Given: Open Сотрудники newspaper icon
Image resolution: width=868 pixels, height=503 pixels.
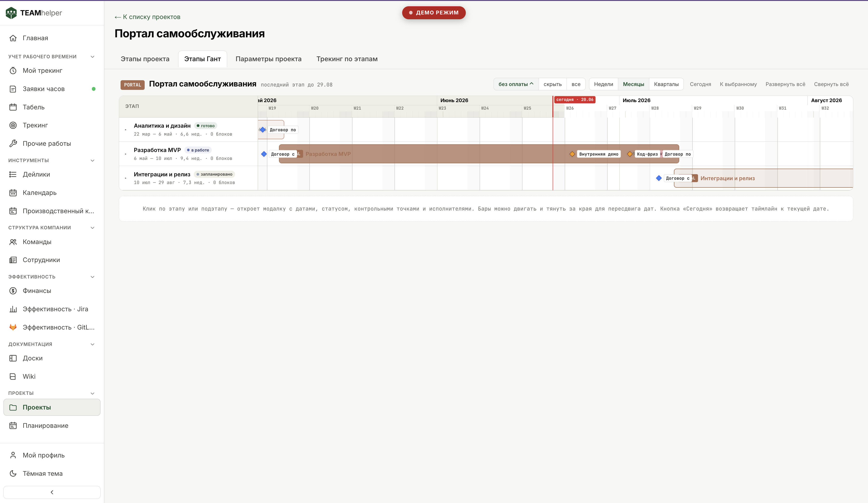Looking at the screenshot, I should pos(13,260).
